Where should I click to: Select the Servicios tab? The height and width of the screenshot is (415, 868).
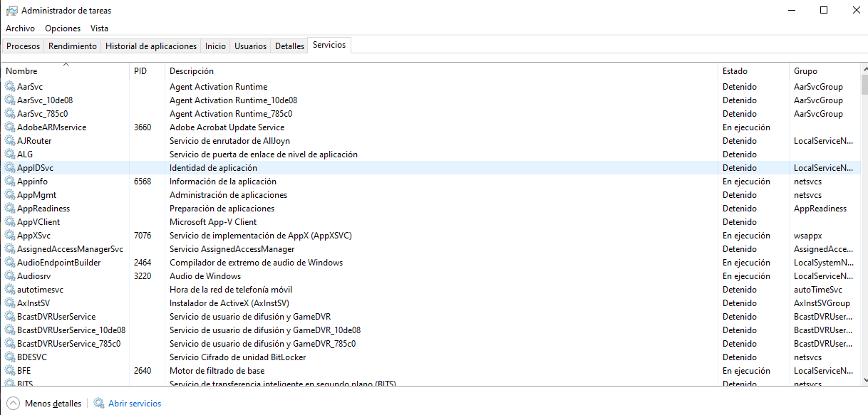click(x=329, y=45)
